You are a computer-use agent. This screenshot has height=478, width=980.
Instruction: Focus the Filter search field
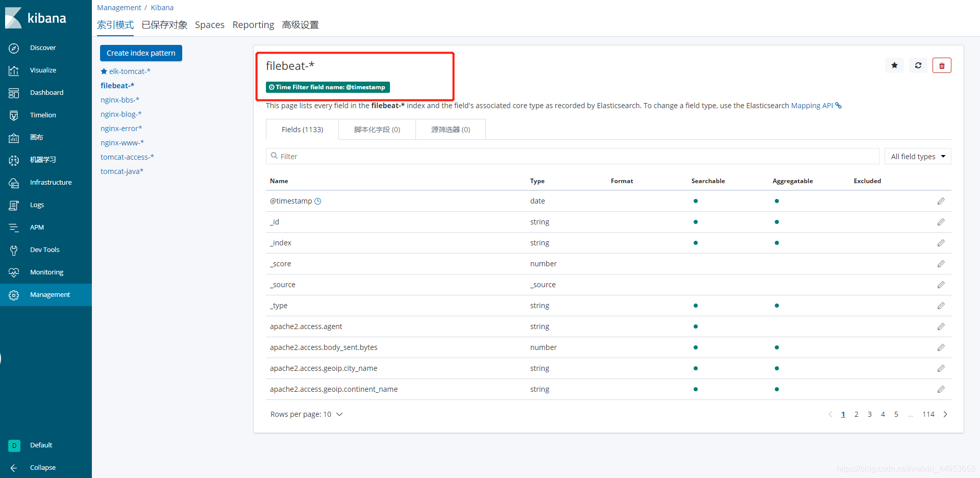click(x=572, y=157)
